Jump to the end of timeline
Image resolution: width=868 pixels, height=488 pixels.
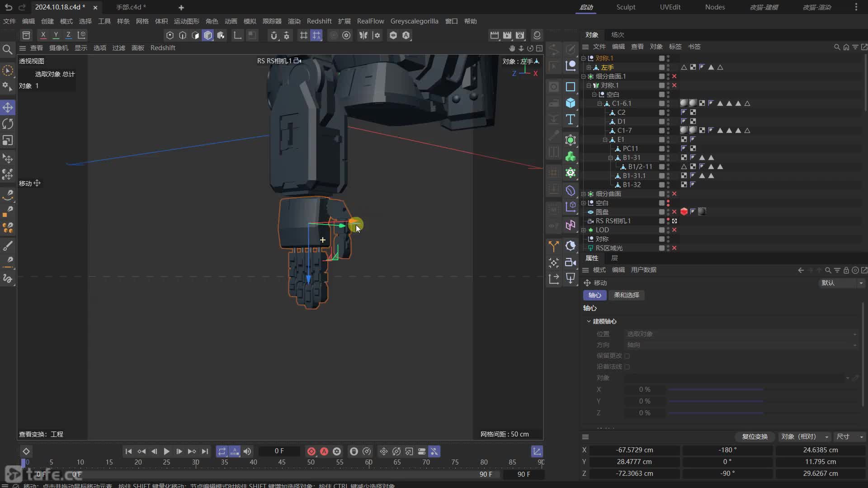point(205,451)
